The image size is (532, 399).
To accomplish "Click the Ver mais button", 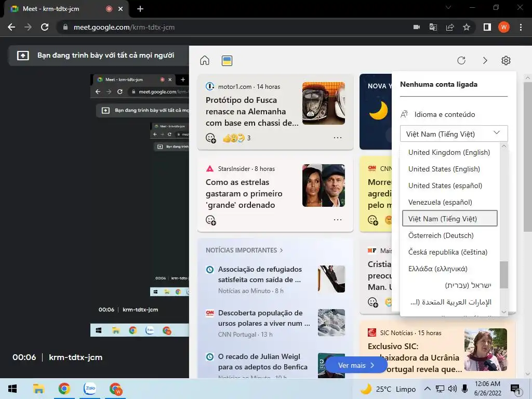I will coord(356,365).
